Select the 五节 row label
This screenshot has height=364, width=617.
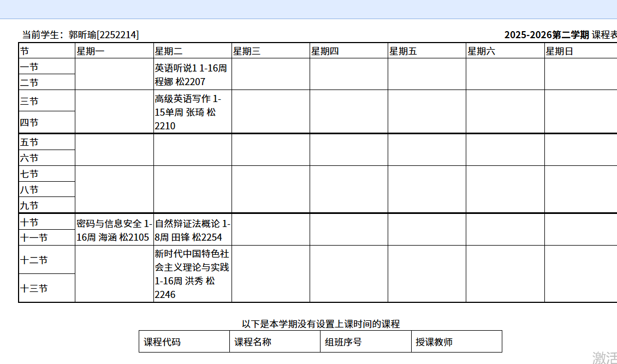(29, 142)
